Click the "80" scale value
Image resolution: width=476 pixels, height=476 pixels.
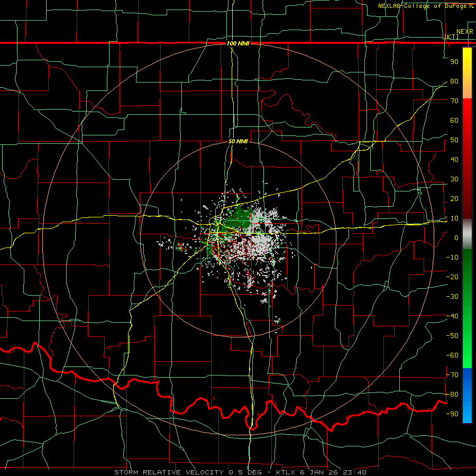tap(454, 81)
